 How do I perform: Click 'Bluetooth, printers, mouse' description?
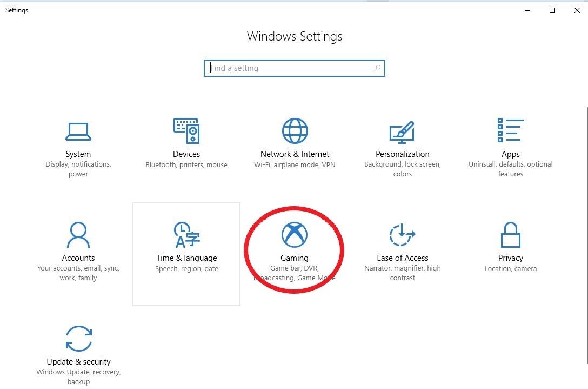(x=186, y=165)
